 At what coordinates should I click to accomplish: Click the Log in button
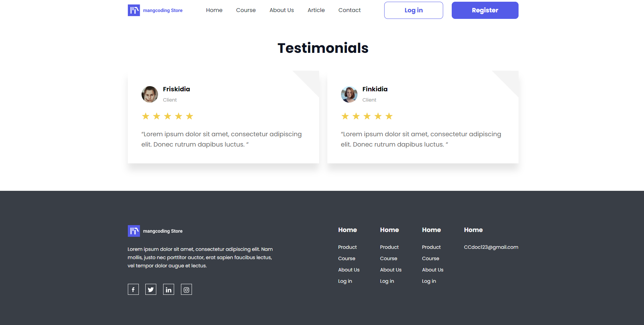coord(414,10)
